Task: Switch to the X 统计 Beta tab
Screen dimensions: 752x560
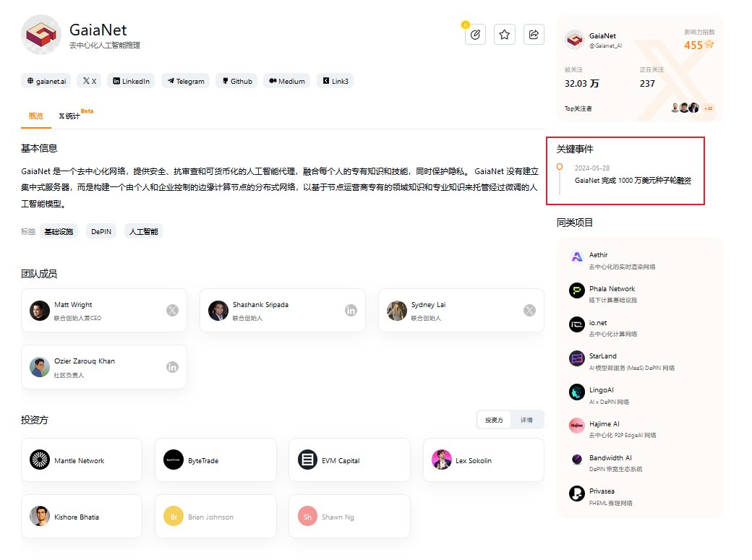Action: [x=76, y=115]
